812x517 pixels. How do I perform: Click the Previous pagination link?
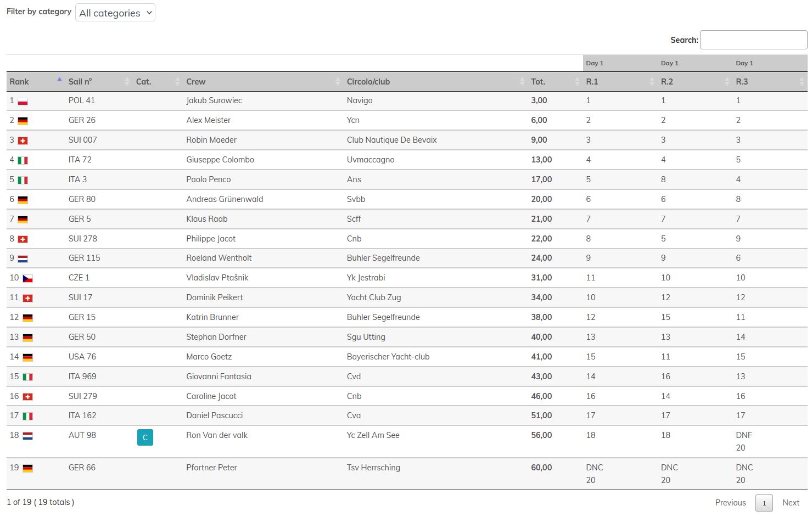(730, 503)
